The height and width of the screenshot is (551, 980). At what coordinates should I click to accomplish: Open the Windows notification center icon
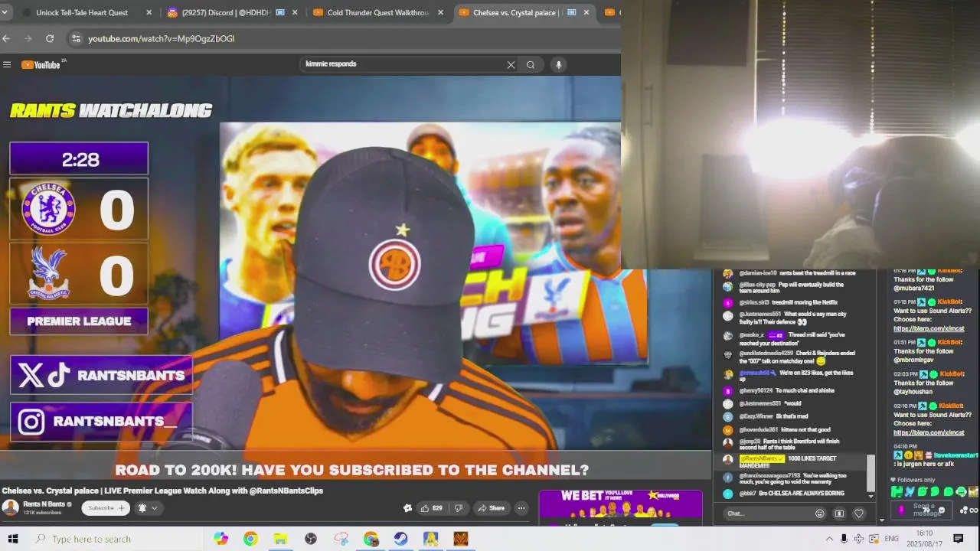coord(959,539)
